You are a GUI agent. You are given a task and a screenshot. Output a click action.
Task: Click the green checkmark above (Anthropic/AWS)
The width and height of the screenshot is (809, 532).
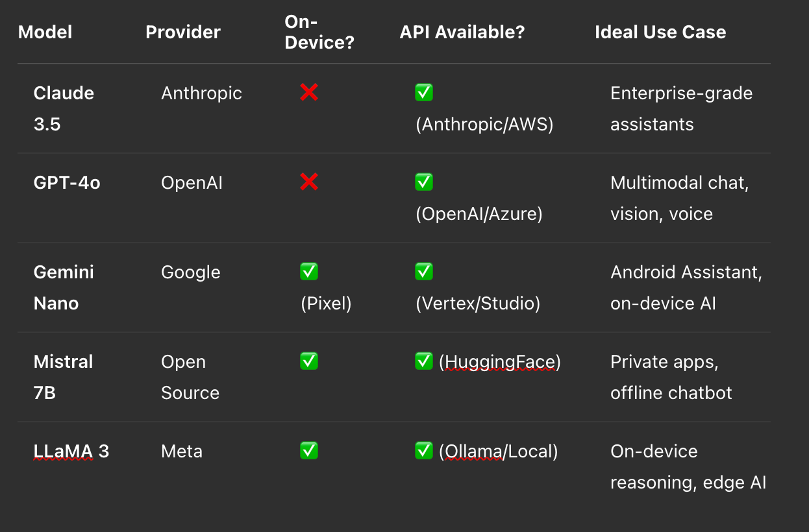pyautogui.click(x=424, y=93)
